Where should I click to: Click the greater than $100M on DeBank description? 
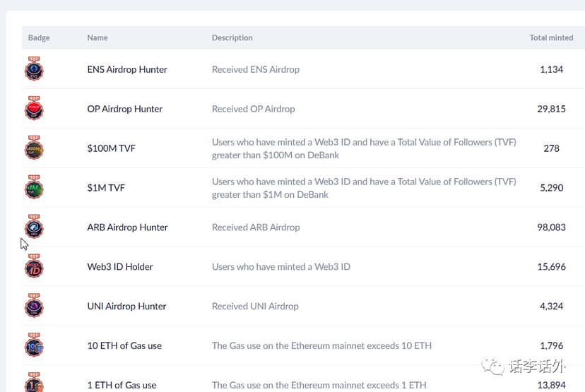pos(276,155)
